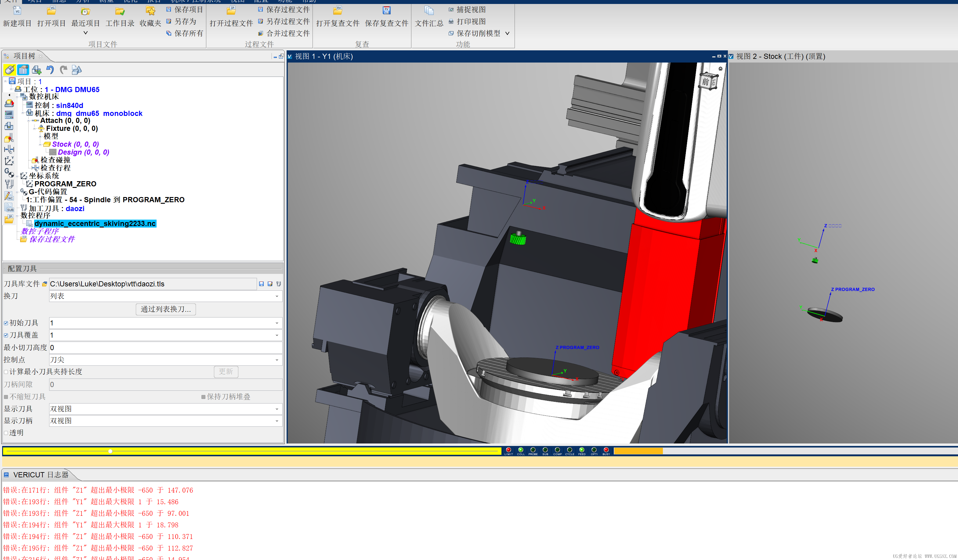Click the travel limits sidebar icon
This screenshot has width=958, height=560.
[9, 149]
